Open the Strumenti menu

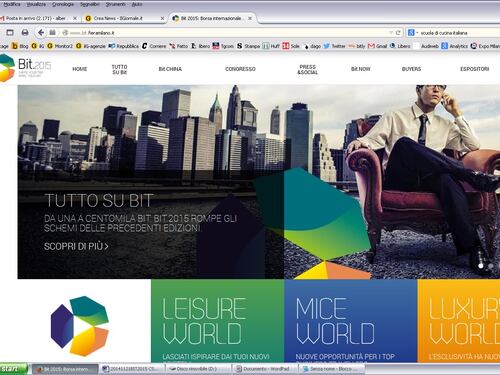click(115, 4)
